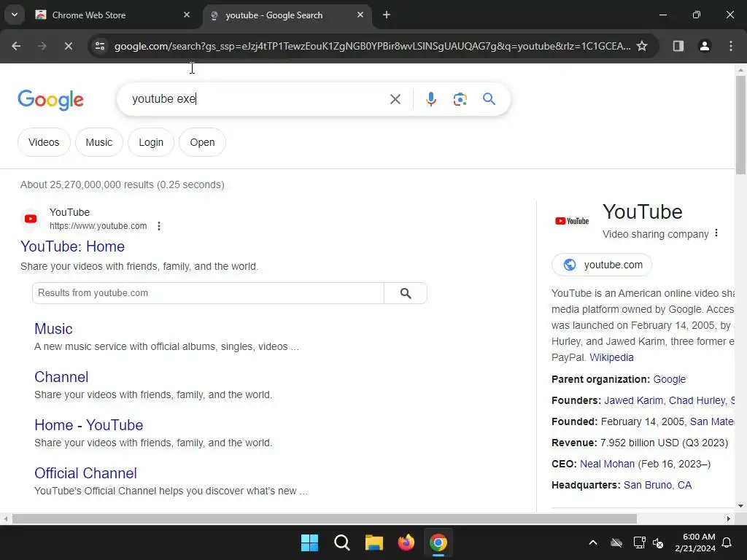Click the youtube.com button in knowledge panel

pos(602,265)
